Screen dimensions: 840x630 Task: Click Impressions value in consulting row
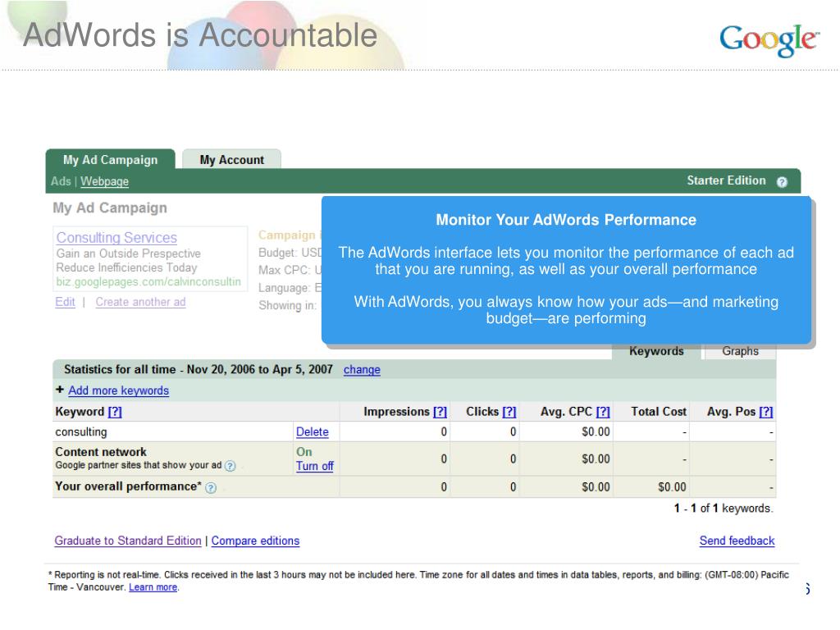click(444, 431)
